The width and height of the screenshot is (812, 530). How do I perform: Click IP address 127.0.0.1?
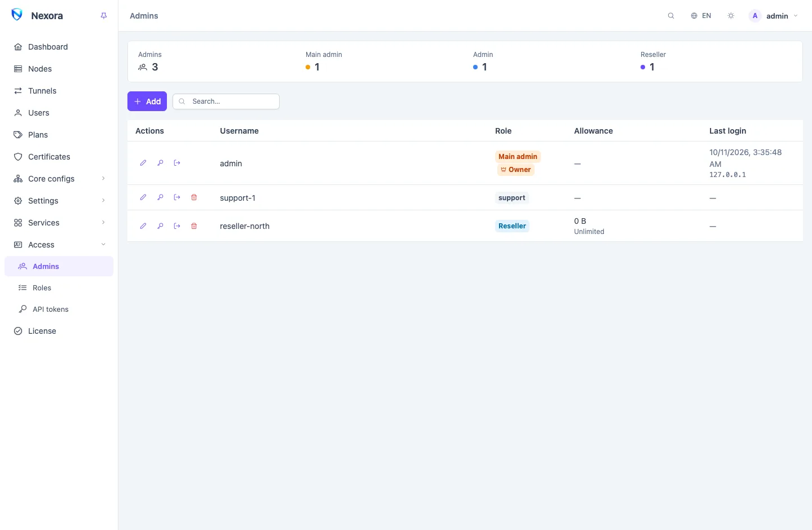pos(727,175)
